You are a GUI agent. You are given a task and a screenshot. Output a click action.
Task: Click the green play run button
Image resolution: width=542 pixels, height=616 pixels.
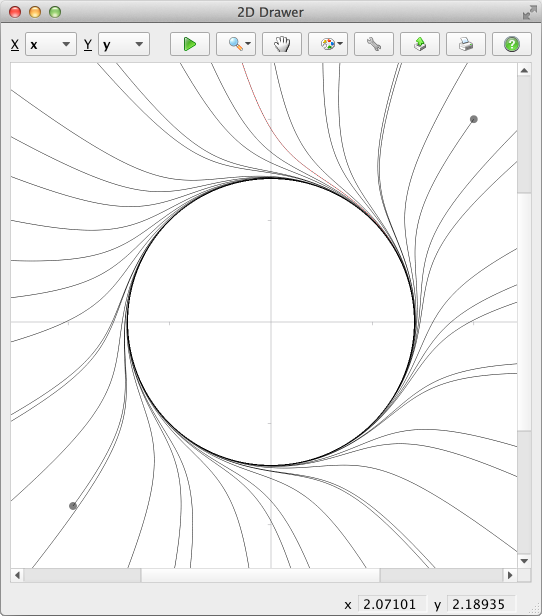tap(190, 44)
